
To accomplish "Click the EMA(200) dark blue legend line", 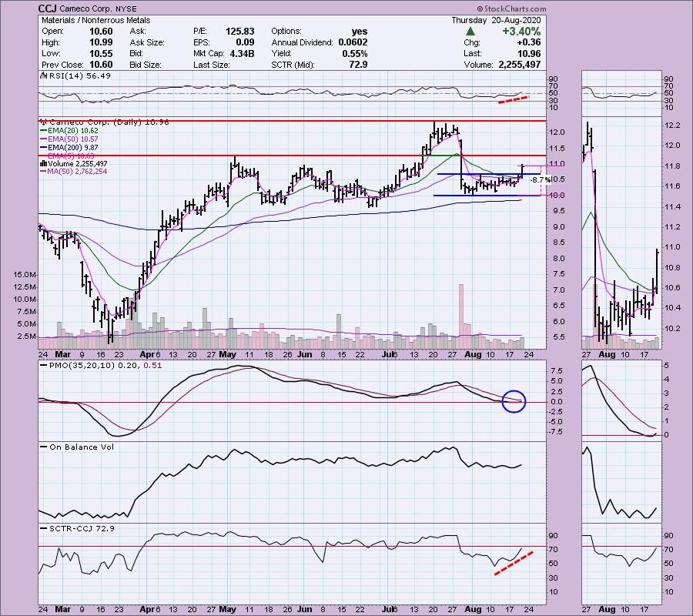I will [x=43, y=148].
